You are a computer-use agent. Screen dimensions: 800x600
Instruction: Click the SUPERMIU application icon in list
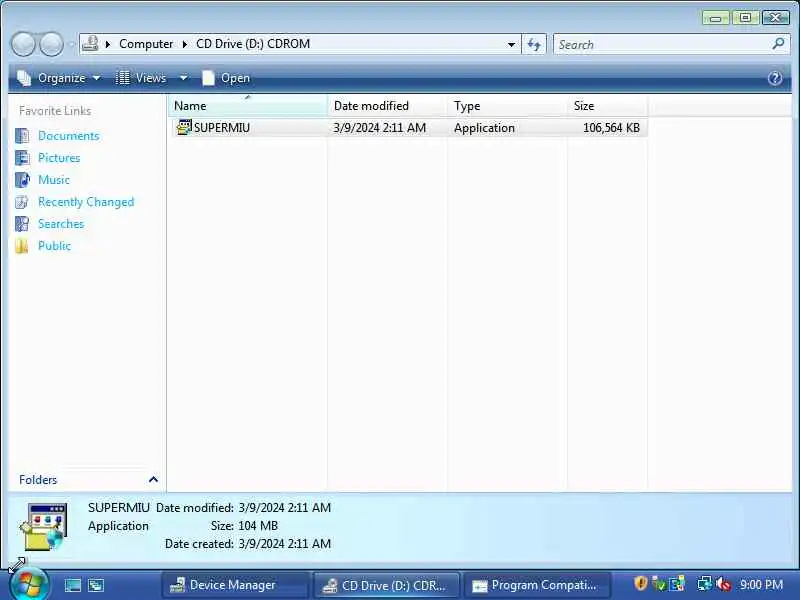[x=184, y=127]
